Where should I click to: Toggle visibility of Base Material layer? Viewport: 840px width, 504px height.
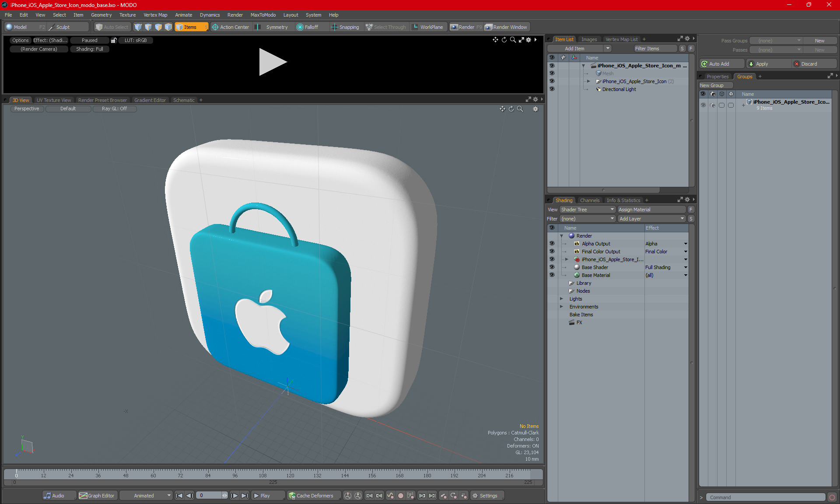click(552, 275)
